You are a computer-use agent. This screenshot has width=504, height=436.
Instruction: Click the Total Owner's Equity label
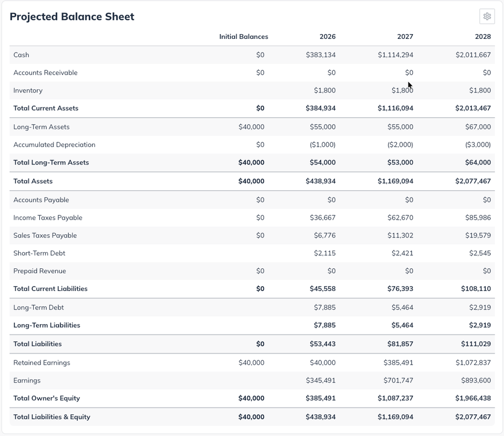click(x=47, y=398)
